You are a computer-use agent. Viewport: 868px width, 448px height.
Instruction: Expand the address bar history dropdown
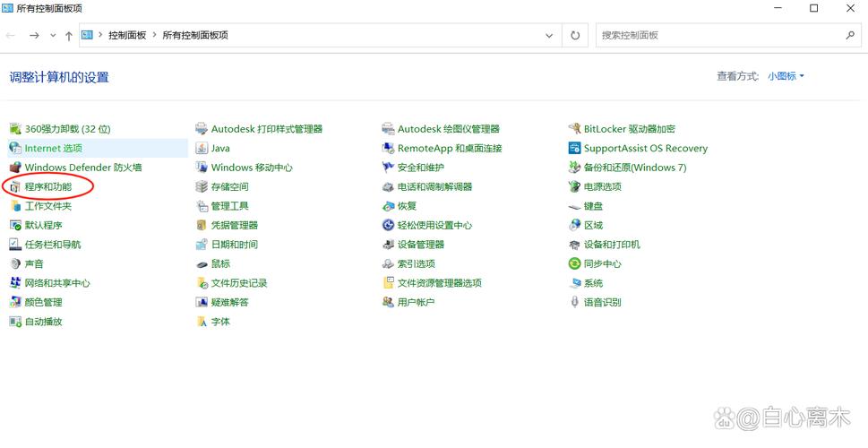pos(549,36)
